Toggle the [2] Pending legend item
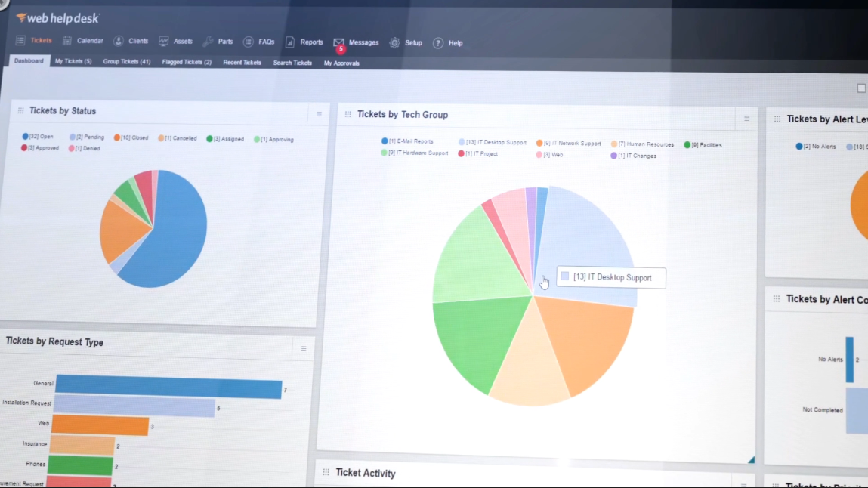This screenshot has height=488, width=868. (86, 137)
